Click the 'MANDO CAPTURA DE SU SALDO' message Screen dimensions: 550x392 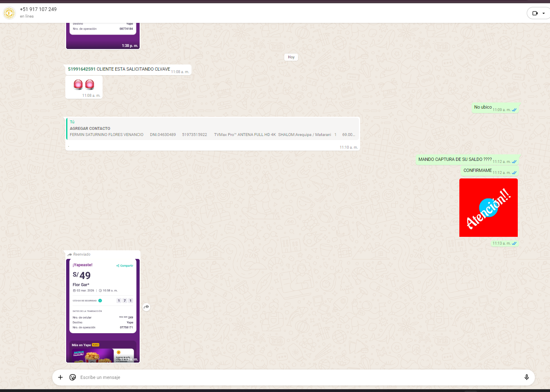[455, 160]
